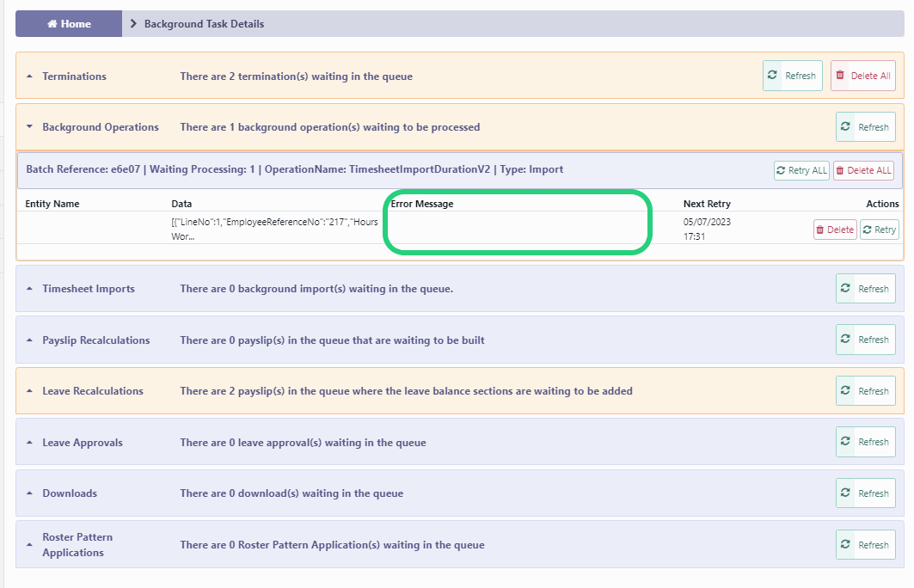Collapse the Background Operations section arrow
Image resolution: width=914 pixels, height=588 pixels.
tap(30, 127)
